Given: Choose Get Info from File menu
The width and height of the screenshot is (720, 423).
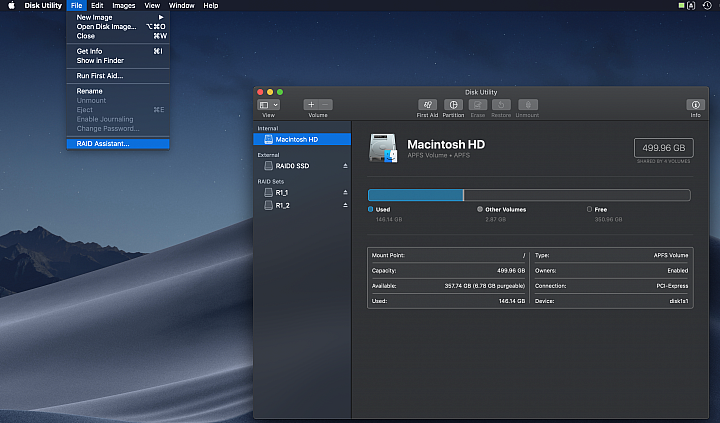Looking at the screenshot, I should 118,51.
